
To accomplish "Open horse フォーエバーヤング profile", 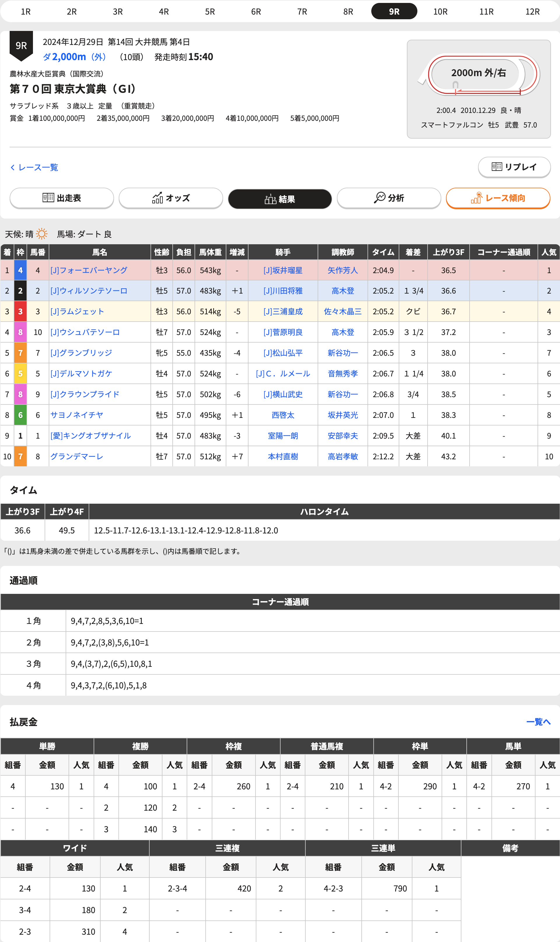I will (x=89, y=270).
